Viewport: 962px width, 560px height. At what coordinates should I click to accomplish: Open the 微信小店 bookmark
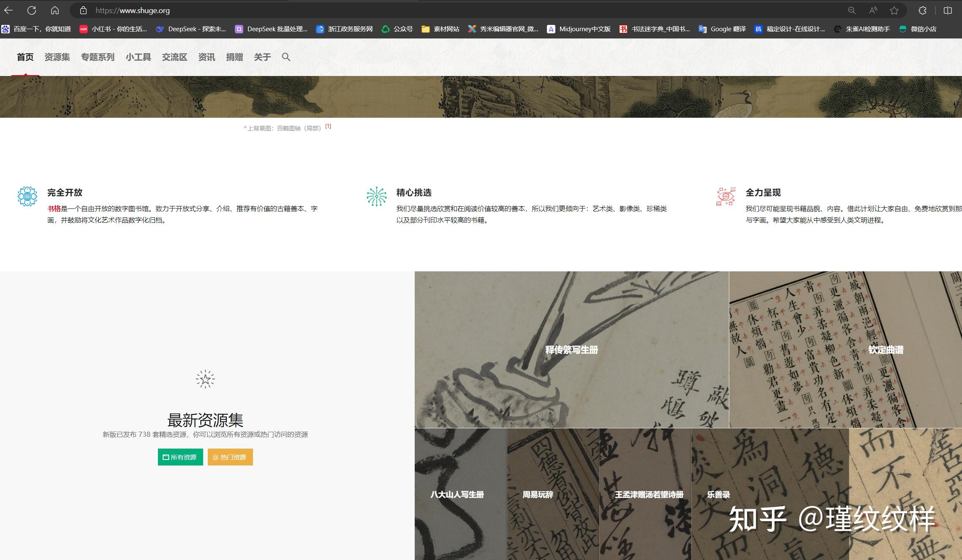pos(918,29)
